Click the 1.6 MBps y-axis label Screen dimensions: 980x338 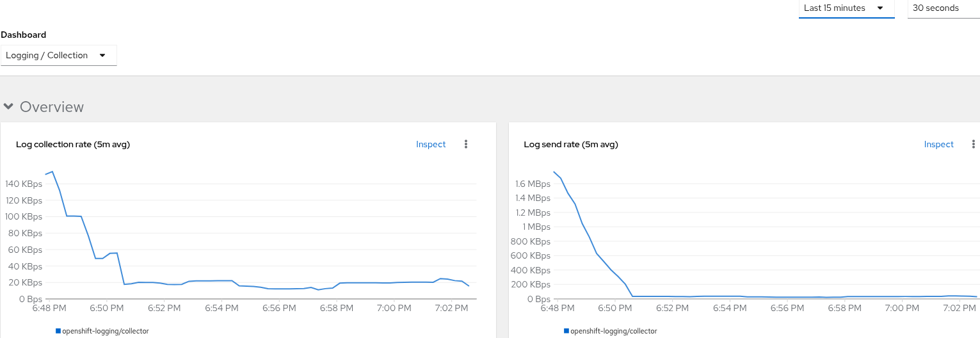coord(533,184)
